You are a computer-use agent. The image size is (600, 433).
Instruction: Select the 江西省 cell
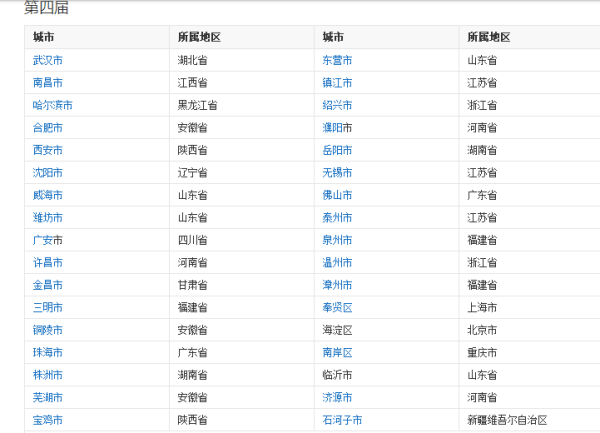pos(242,83)
